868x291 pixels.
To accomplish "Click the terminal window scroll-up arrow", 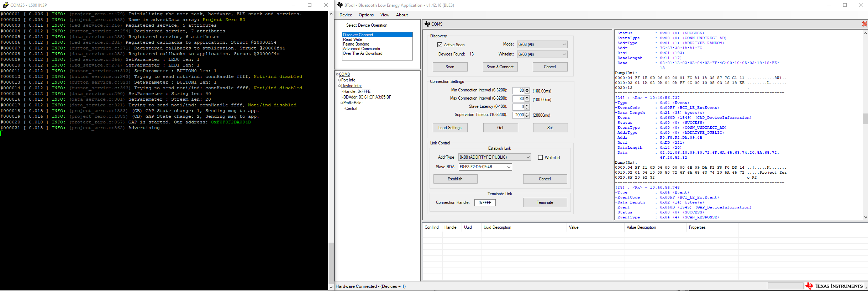I will (331, 14).
